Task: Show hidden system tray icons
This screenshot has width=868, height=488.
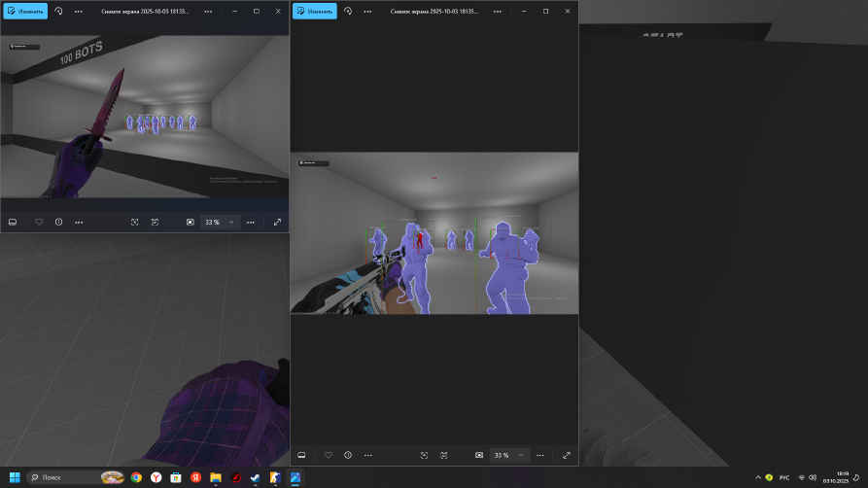Action: click(758, 477)
